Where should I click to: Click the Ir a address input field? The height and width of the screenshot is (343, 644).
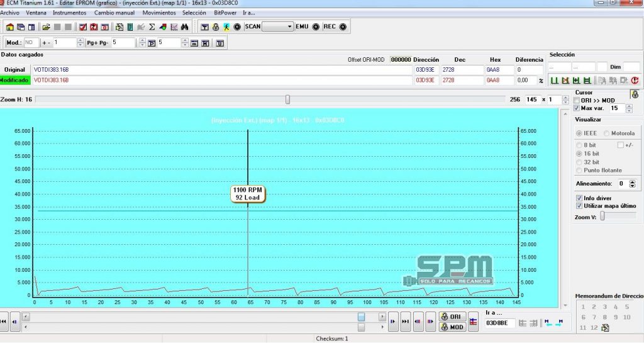499,323
